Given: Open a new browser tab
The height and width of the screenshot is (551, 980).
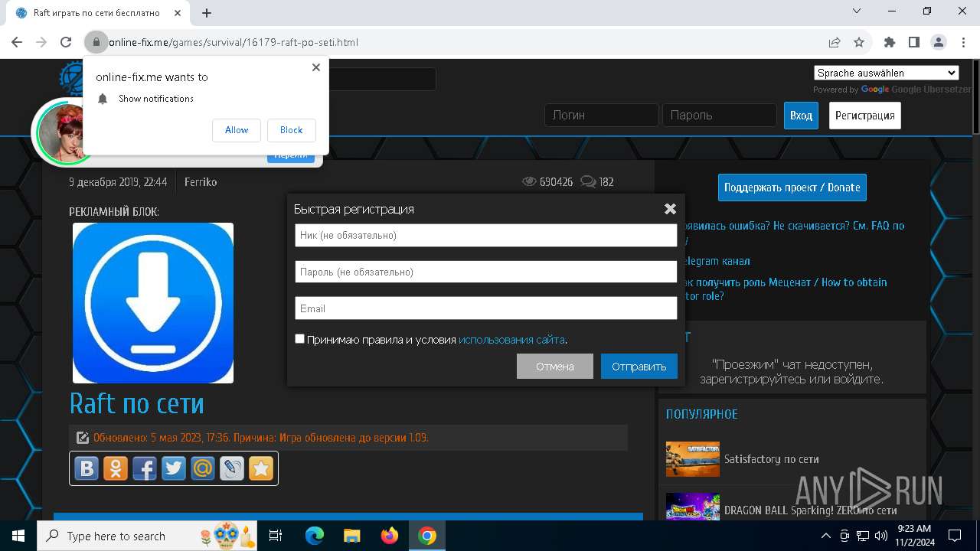Looking at the screenshot, I should point(207,13).
